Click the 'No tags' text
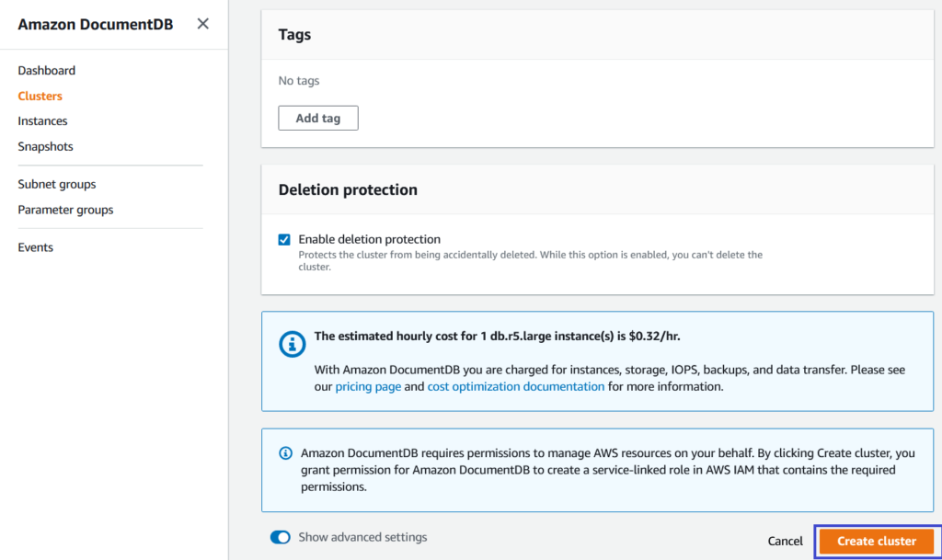This screenshot has height=560, width=942. pyautogui.click(x=299, y=80)
